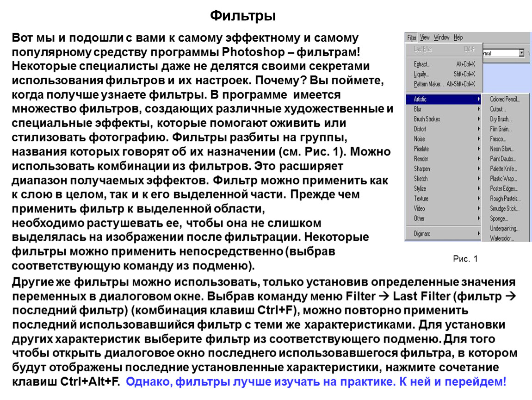
Task: Open the Window menu
Action: click(441, 37)
